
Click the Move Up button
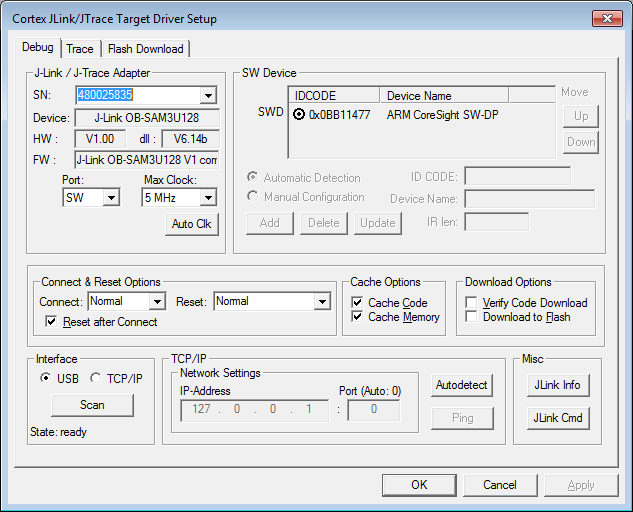point(581,116)
